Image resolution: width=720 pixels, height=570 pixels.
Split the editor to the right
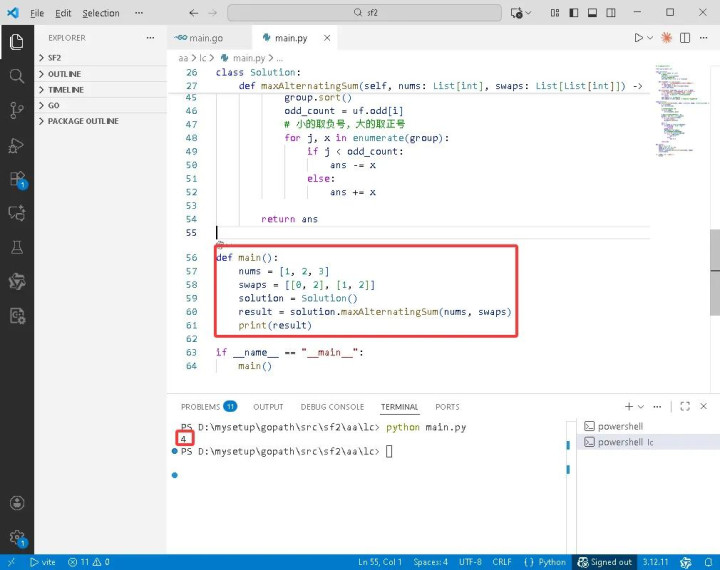[686, 38]
